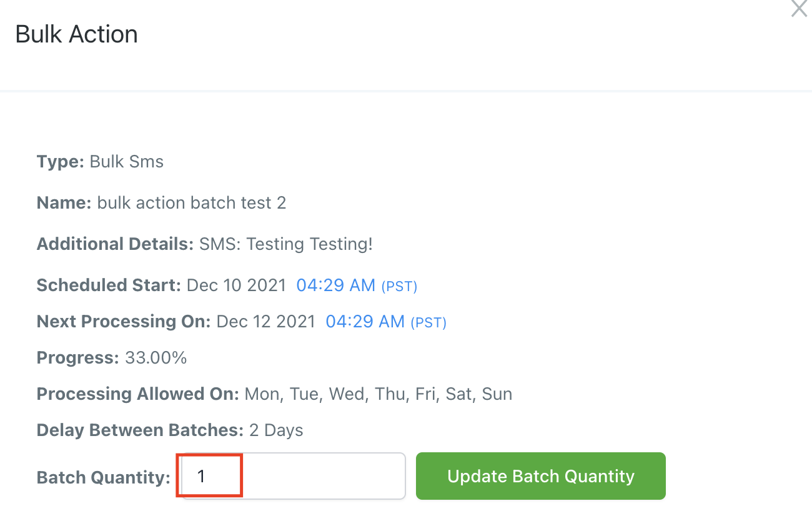Close the Bulk Action dialog
Image resolution: width=812 pixels, height=511 pixels.
(799, 9)
